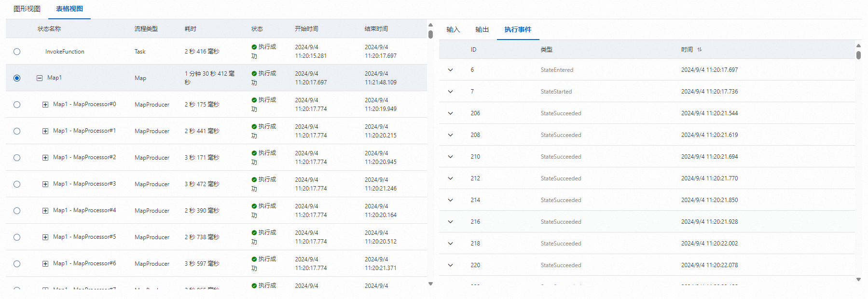Click the plus icon beside MapProcessor#3
868x299 pixels.
[x=45, y=184]
